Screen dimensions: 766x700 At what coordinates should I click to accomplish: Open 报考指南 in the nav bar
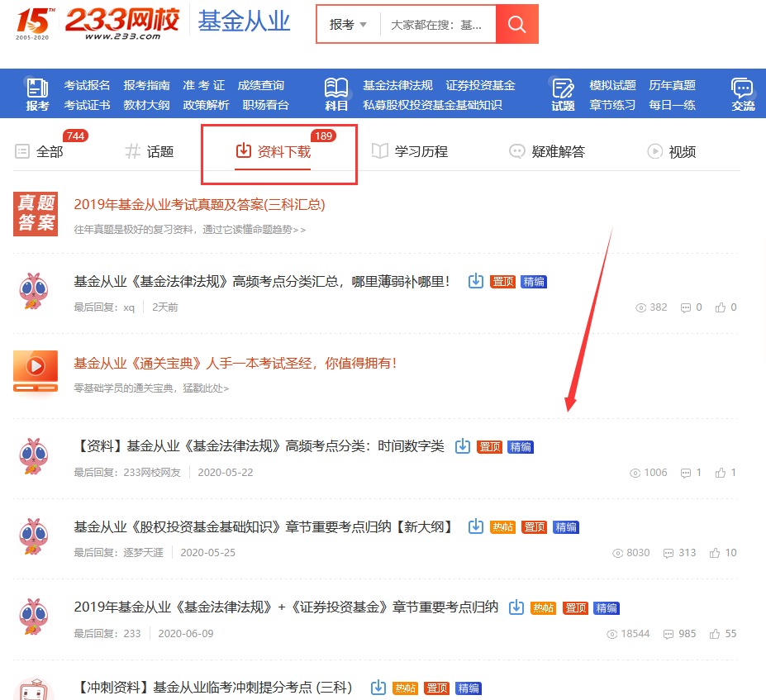pyautogui.click(x=146, y=85)
